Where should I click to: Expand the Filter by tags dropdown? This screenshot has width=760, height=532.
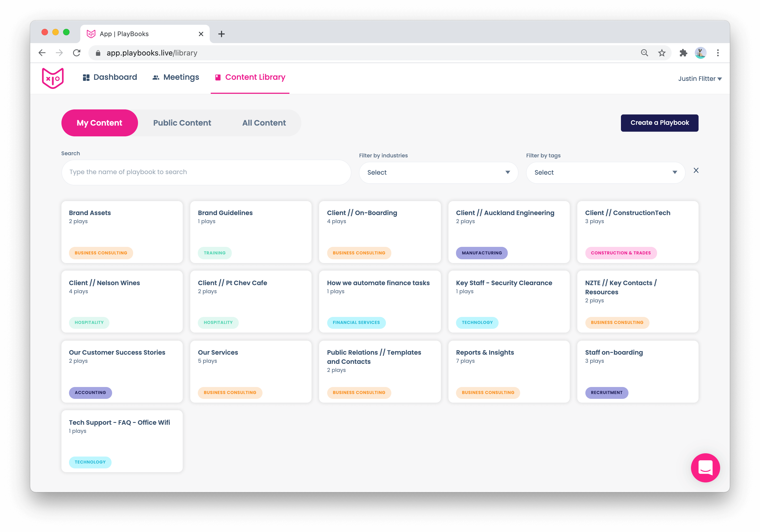tap(605, 172)
